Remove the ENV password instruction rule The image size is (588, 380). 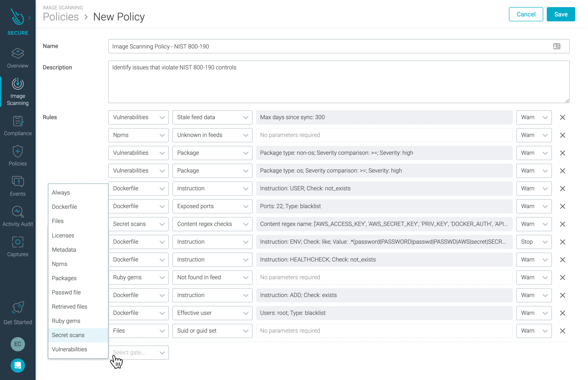tap(562, 242)
